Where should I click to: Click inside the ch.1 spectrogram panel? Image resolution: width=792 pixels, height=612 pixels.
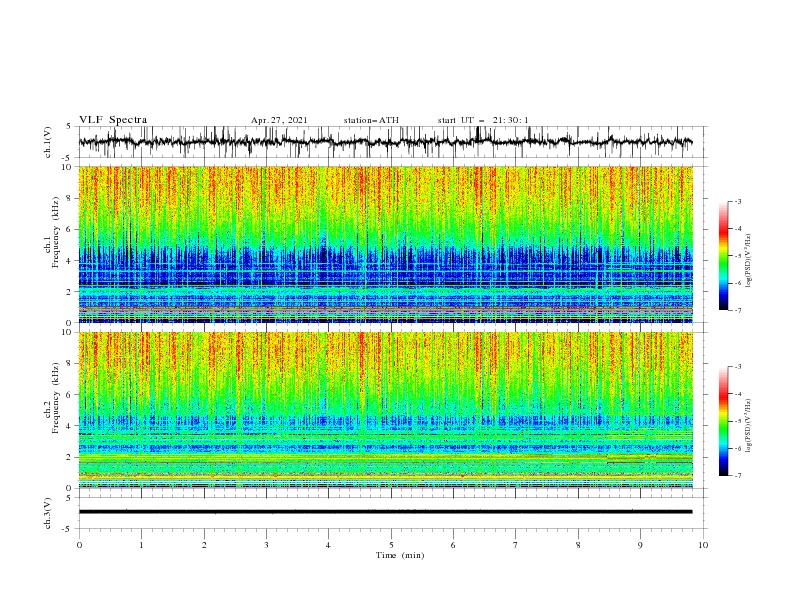[x=385, y=244]
